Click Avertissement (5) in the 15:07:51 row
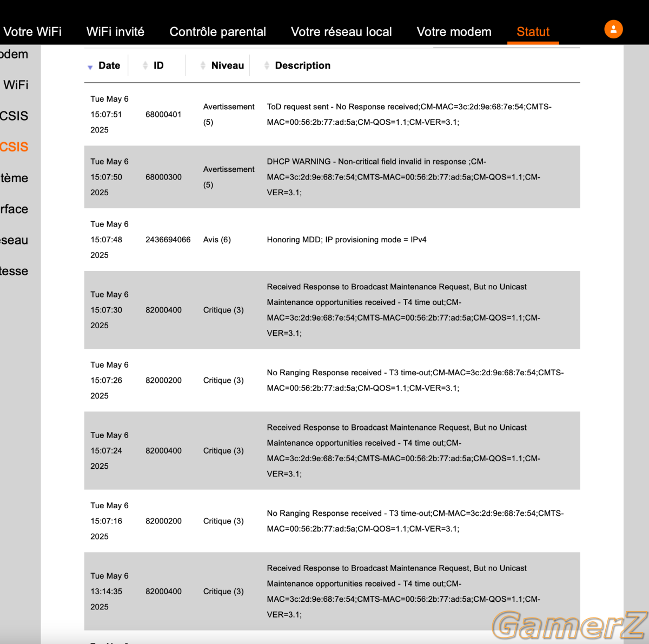649x644 pixels. [x=229, y=115]
